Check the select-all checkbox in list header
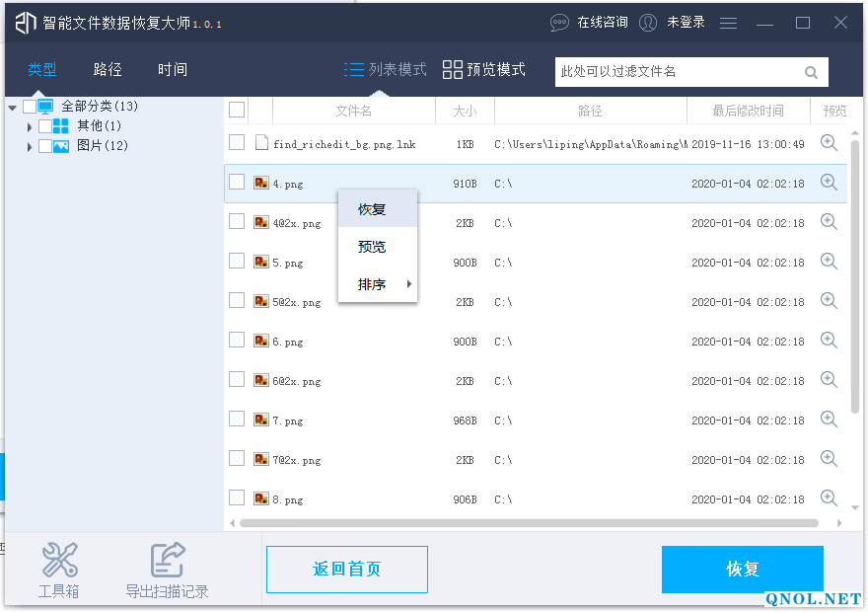 coord(236,111)
